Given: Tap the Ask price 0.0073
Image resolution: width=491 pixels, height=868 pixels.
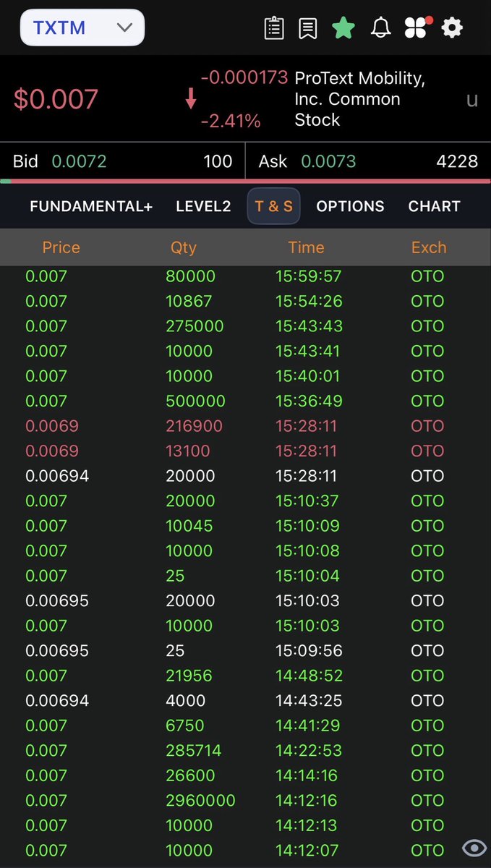Looking at the screenshot, I should 328,161.
